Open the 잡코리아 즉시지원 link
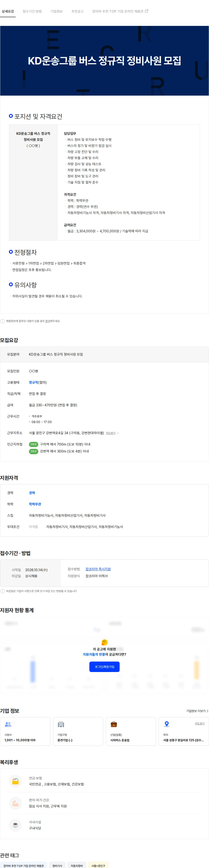The width and height of the screenshot is (209, 868). [98, 569]
